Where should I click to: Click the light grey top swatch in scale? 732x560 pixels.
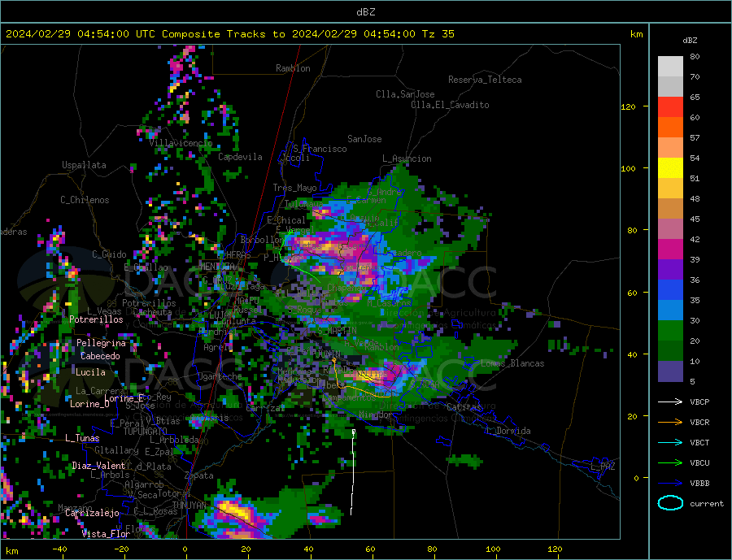pos(670,67)
